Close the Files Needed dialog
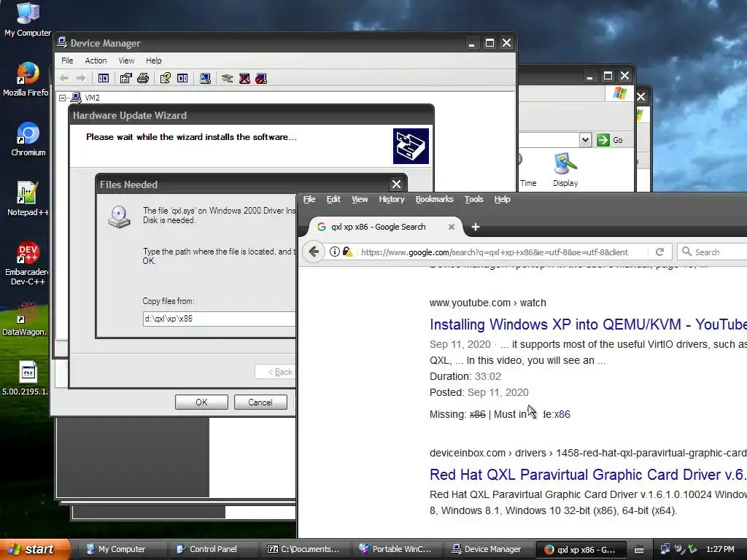Image resolution: width=747 pixels, height=560 pixels. [396, 184]
